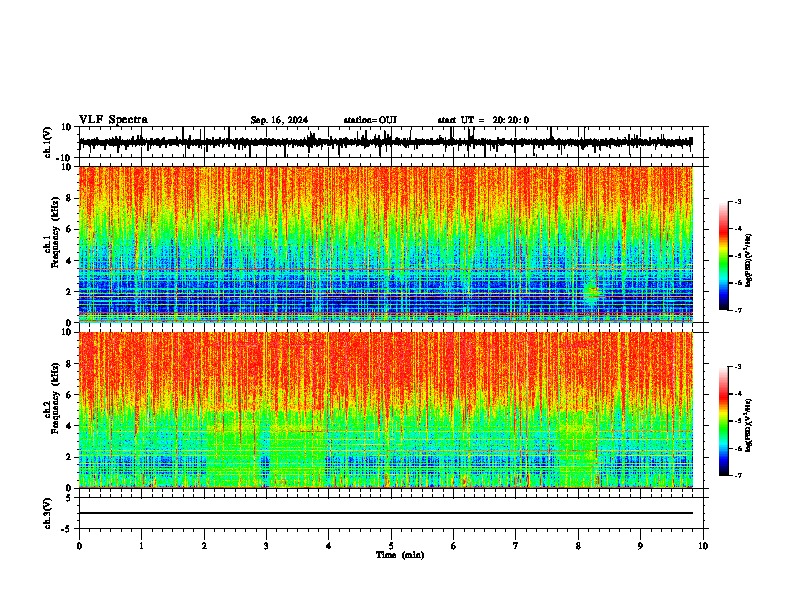Click the date 'Sep. 16, 2024'

(x=279, y=120)
